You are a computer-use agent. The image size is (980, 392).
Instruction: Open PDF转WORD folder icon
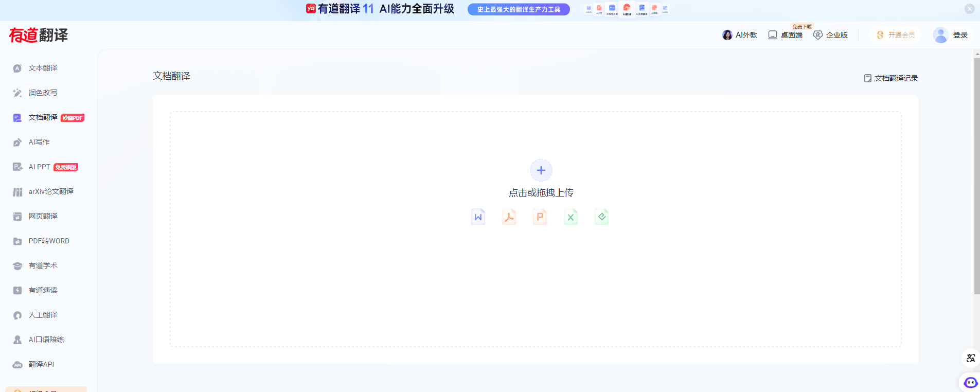pos(17,241)
